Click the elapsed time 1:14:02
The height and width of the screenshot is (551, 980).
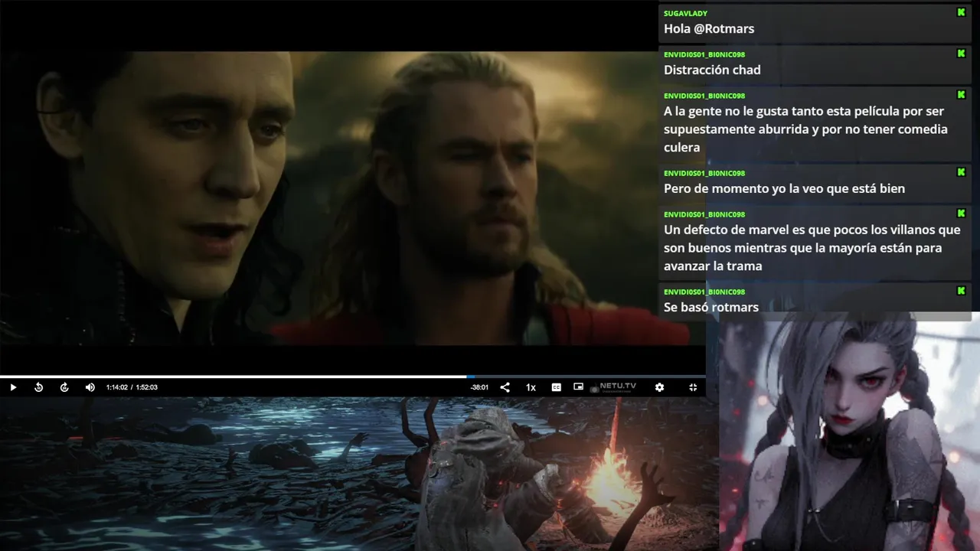pos(116,387)
